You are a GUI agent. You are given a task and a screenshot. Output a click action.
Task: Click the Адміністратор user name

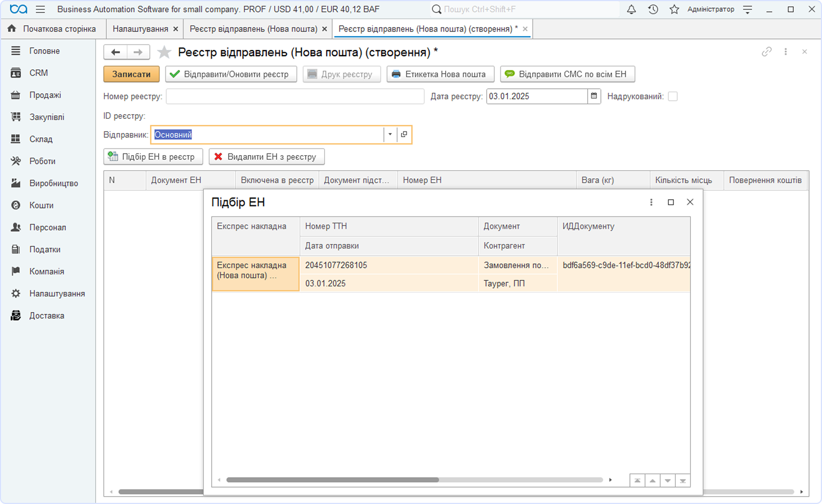[711, 10]
